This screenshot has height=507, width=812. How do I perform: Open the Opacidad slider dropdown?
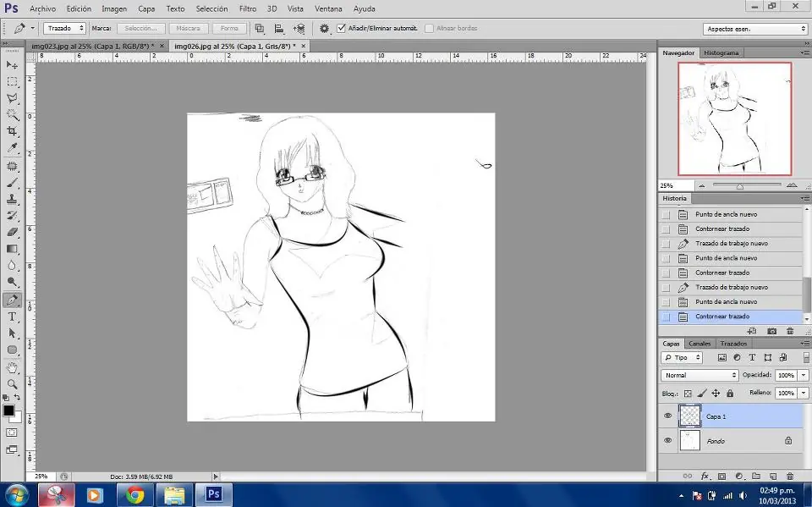click(x=804, y=375)
